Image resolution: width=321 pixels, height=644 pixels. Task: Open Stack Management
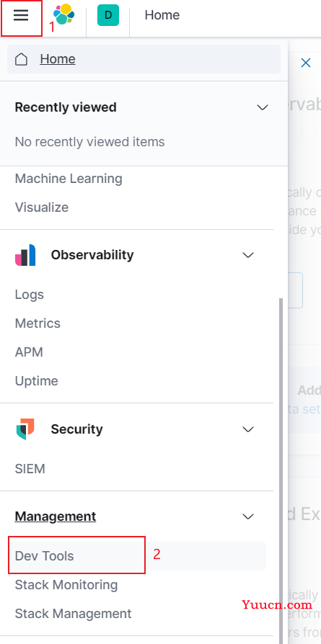pyautogui.click(x=74, y=614)
